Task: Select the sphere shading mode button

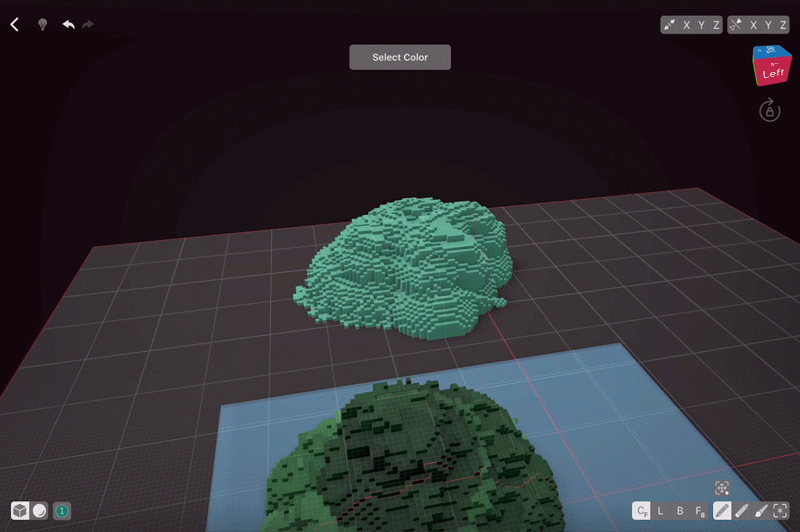Action: (39, 511)
